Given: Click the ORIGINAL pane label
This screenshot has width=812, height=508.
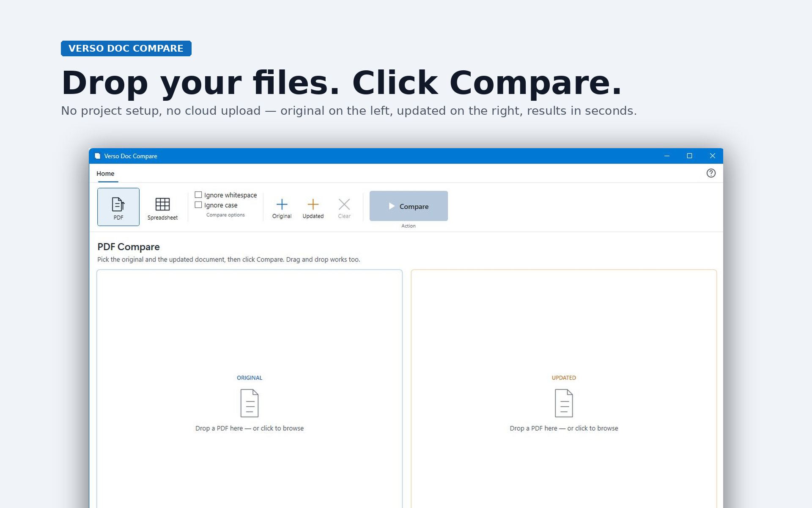Looking at the screenshot, I should tap(250, 378).
